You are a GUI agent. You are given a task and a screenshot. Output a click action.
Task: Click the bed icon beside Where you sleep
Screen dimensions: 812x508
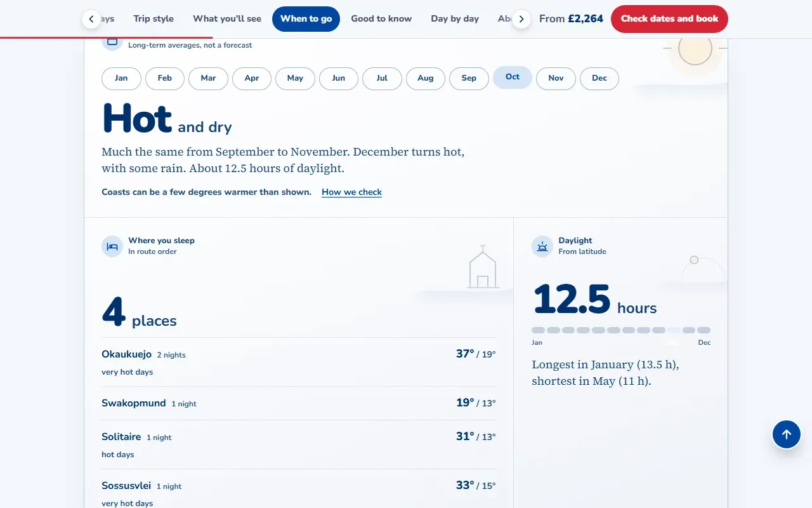point(112,246)
